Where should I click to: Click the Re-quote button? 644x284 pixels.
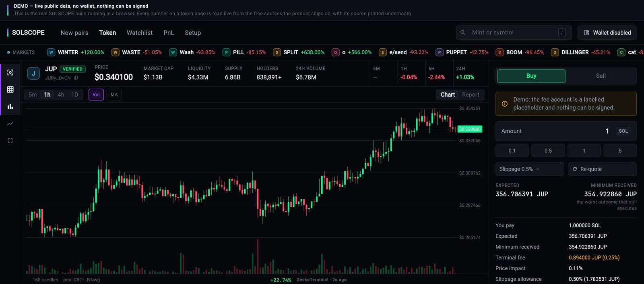pyautogui.click(x=602, y=169)
